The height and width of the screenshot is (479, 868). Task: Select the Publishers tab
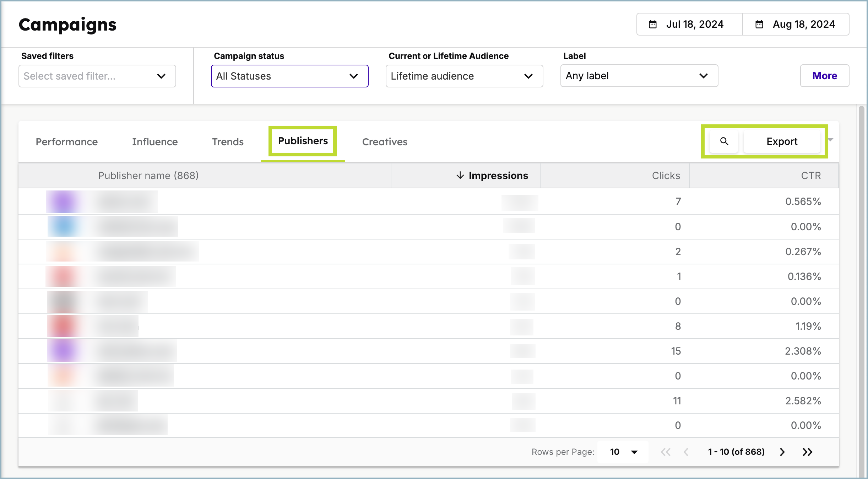[x=303, y=141]
